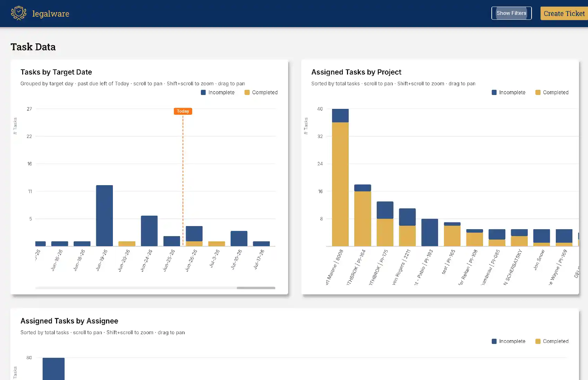The image size is (588, 380).
Task: Select the Jun-20-26 completed bar
Action: coord(127,244)
